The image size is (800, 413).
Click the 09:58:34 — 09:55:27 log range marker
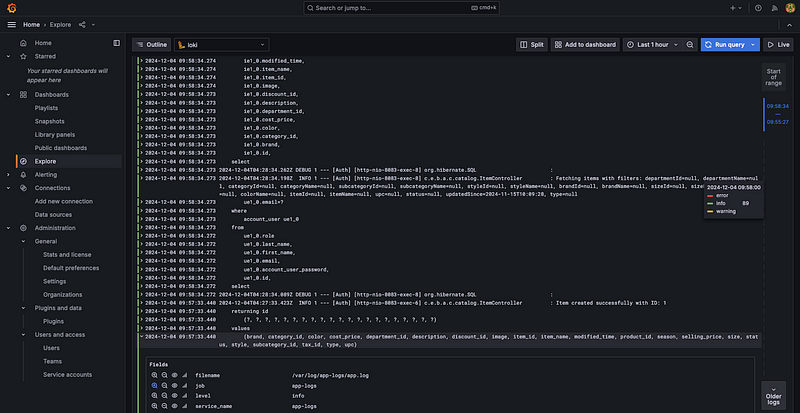778,114
